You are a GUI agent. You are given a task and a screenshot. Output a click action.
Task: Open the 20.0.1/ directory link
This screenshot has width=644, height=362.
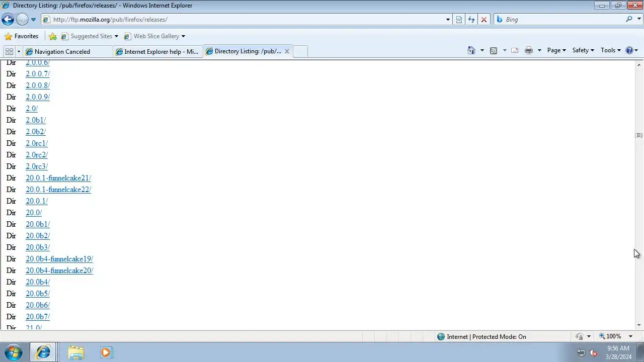pos(37,201)
